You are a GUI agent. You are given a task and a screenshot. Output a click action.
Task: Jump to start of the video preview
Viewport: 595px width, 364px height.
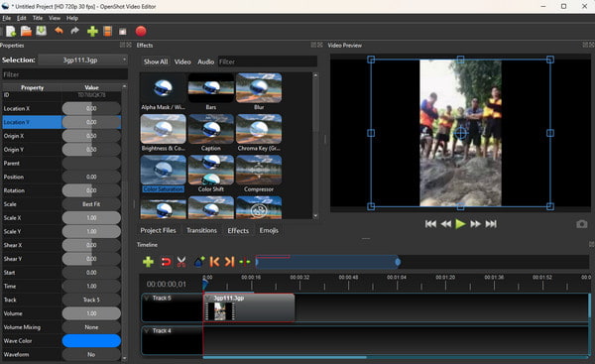(430, 224)
